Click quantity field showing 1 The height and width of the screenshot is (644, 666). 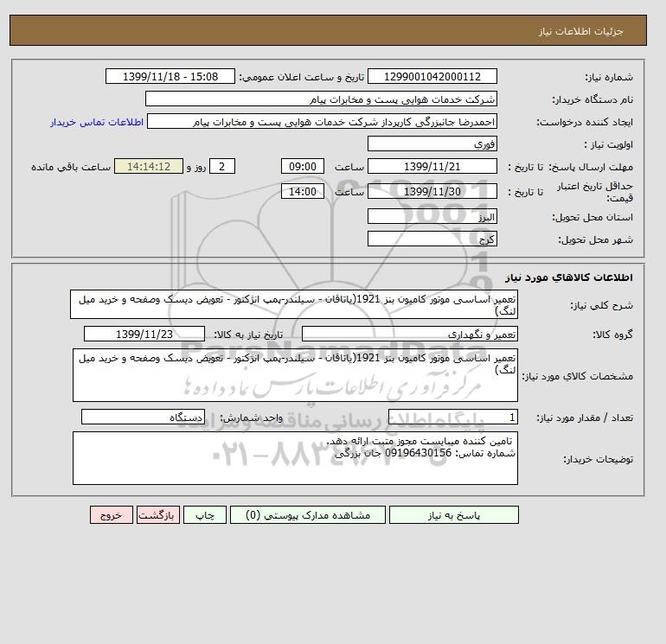[x=452, y=417]
